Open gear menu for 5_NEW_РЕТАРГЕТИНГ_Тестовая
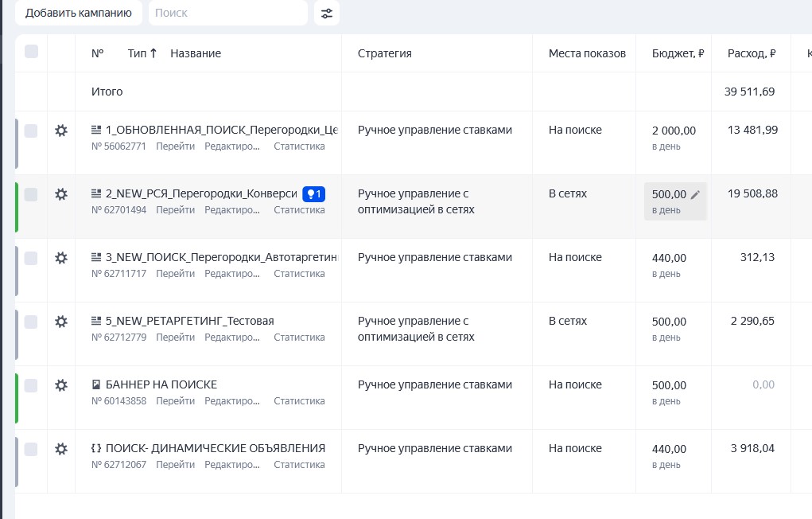Screen dimensions: 812x519 (x=61, y=322)
